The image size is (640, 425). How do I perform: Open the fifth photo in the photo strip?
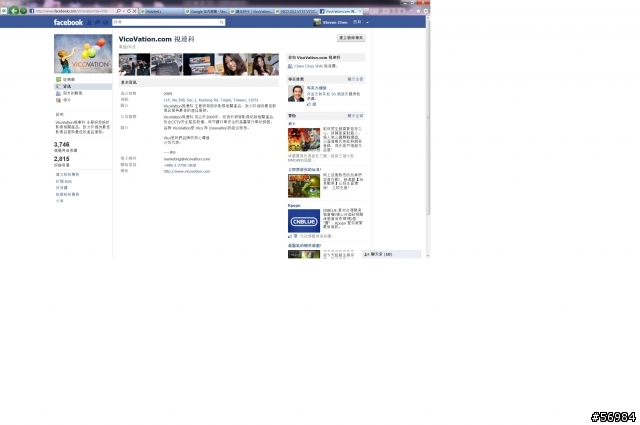click(263, 65)
